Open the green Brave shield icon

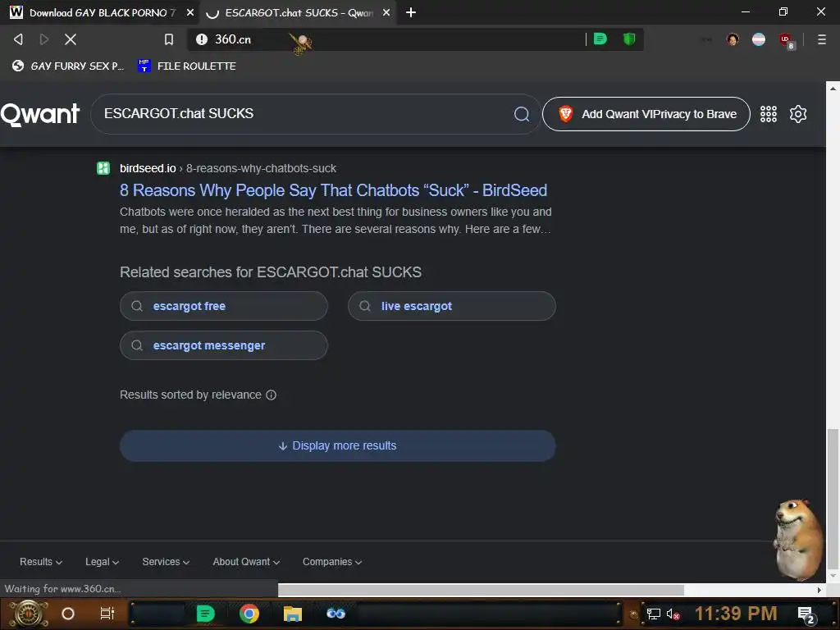(x=629, y=39)
